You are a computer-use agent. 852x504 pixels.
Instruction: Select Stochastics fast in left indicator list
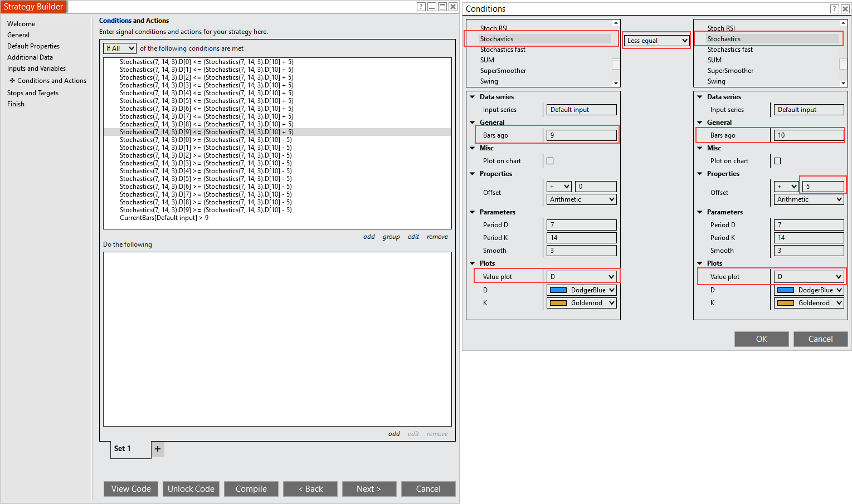pos(503,50)
